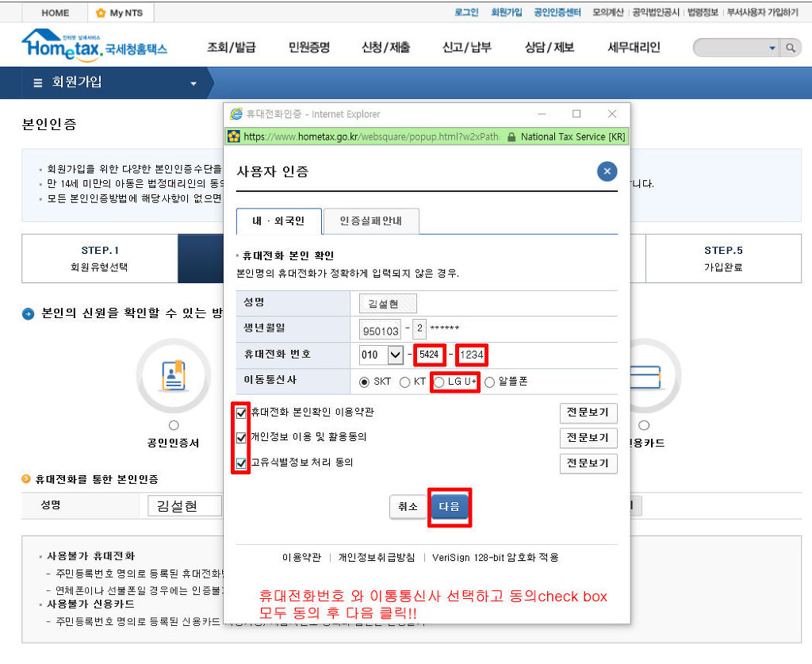The image size is (812, 664).
Task: Select the radio button above 신용카드
Action: [x=644, y=425]
